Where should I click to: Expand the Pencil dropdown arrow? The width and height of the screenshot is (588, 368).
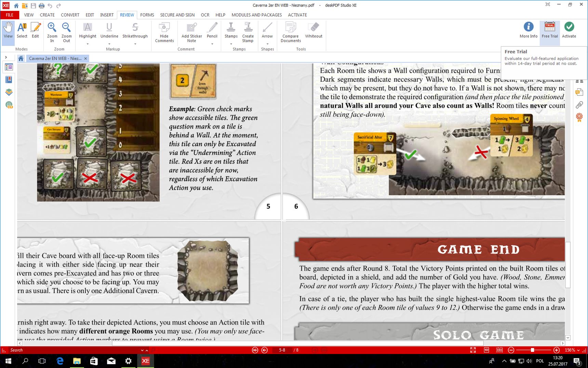click(x=212, y=44)
